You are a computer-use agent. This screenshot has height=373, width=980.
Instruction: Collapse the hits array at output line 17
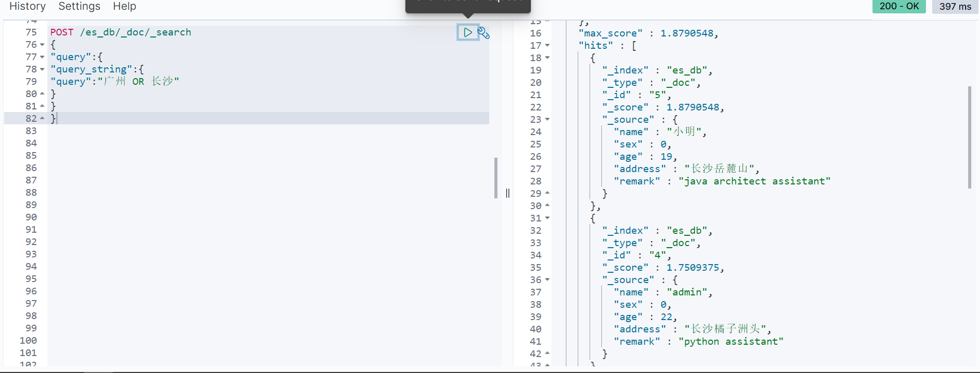pyautogui.click(x=547, y=46)
